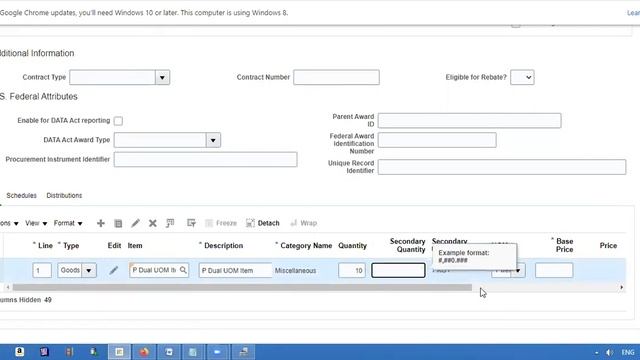
Task: Click the volume speaker icon in system tray
Action: coord(609,352)
